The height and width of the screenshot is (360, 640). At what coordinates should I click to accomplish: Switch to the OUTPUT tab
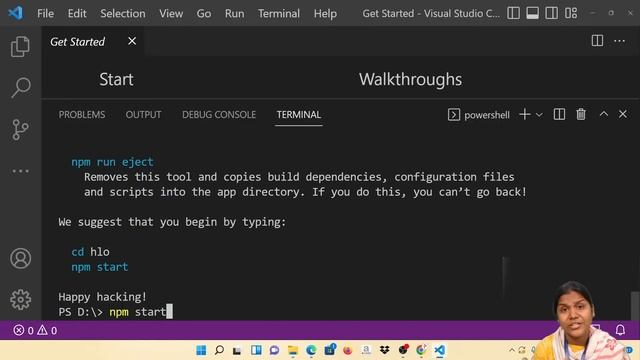click(143, 115)
